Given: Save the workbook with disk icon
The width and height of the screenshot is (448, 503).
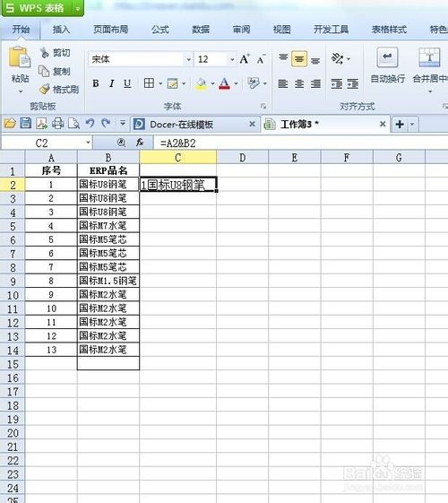Looking at the screenshot, I should pyautogui.click(x=26, y=124).
